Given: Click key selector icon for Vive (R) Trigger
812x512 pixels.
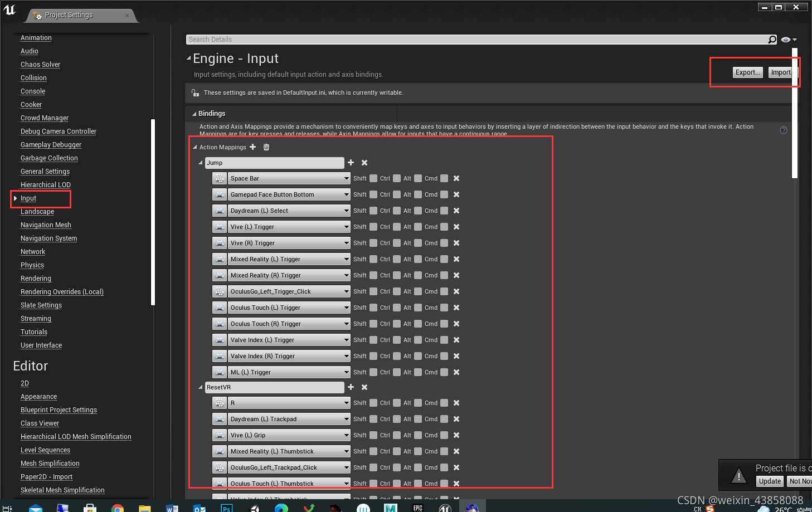Looking at the screenshot, I should [220, 243].
